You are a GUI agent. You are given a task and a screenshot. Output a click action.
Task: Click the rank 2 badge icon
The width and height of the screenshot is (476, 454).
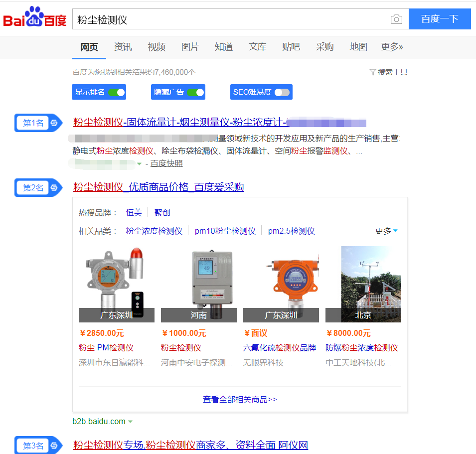pyautogui.click(x=38, y=187)
